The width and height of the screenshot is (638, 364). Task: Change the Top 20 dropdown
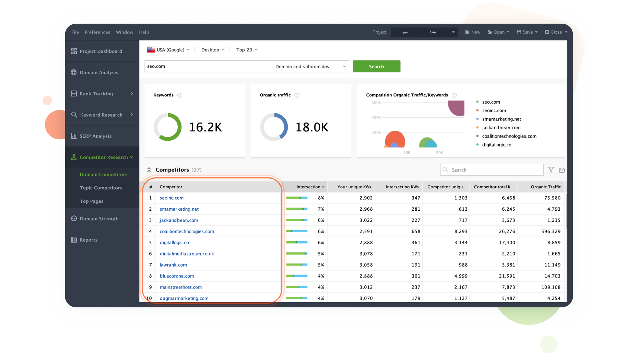247,50
